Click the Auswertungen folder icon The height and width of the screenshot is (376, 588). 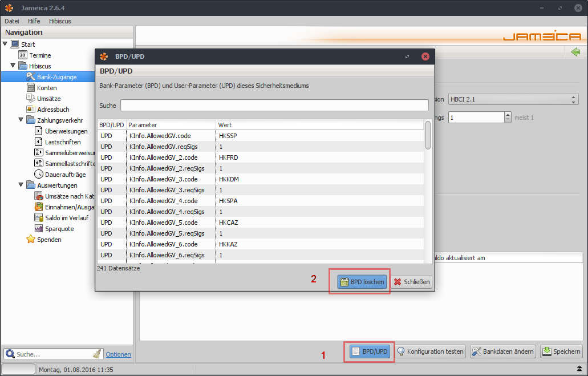31,185
